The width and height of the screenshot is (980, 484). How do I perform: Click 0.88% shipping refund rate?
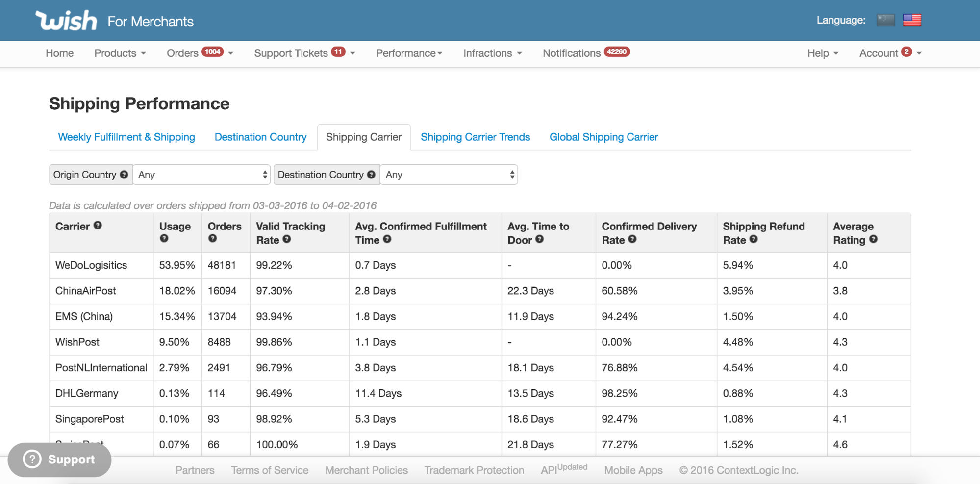pyautogui.click(x=738, y=393)
